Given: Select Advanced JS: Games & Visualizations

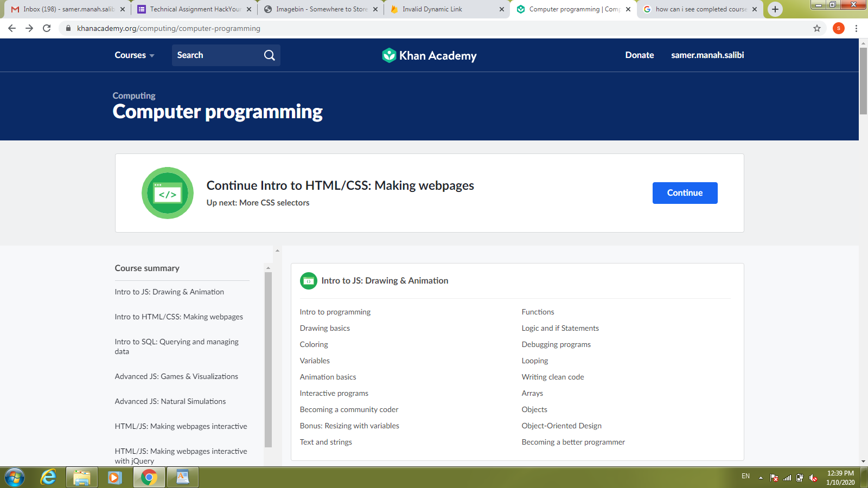Looking at the screenshot, I should click(x=176, y=377).
